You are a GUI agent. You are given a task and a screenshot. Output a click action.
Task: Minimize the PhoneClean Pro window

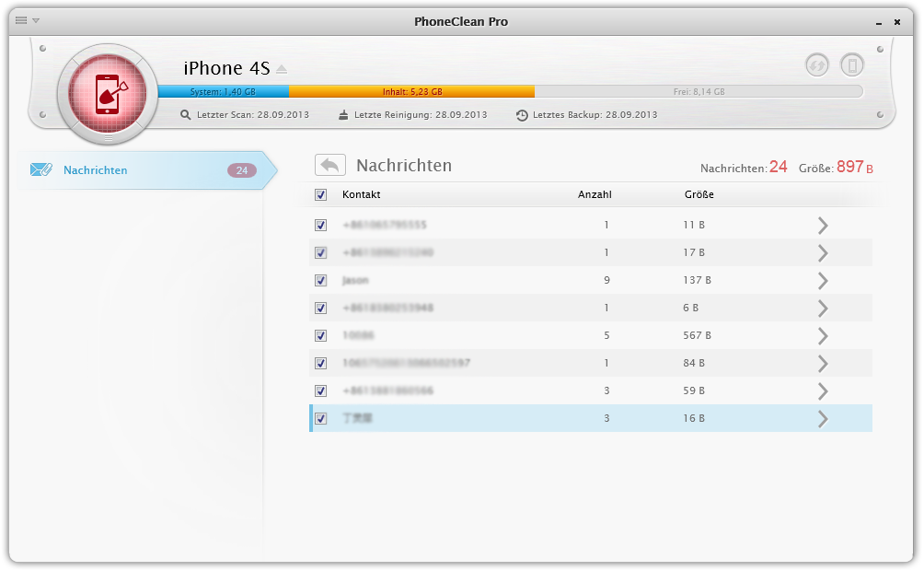point(879,22)
